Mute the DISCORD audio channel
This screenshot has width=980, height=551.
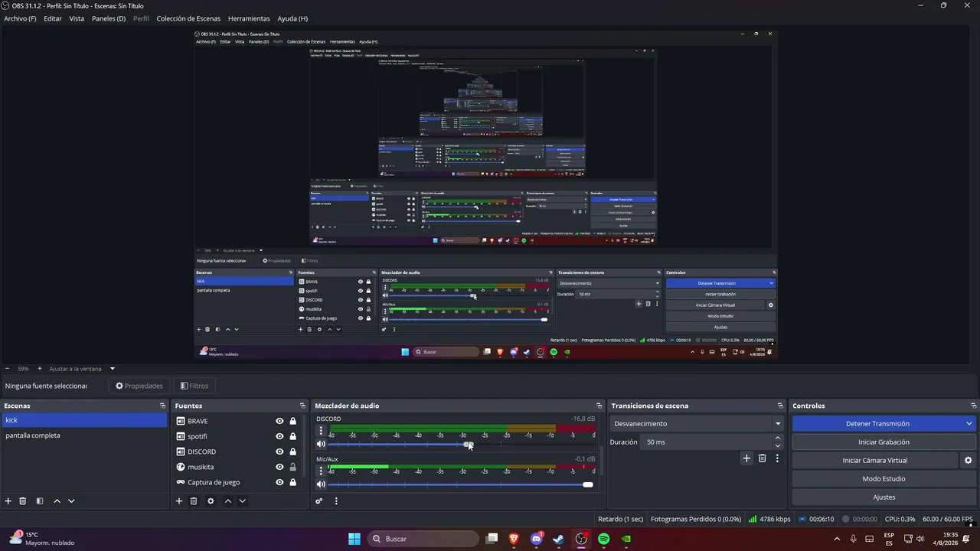321,444
